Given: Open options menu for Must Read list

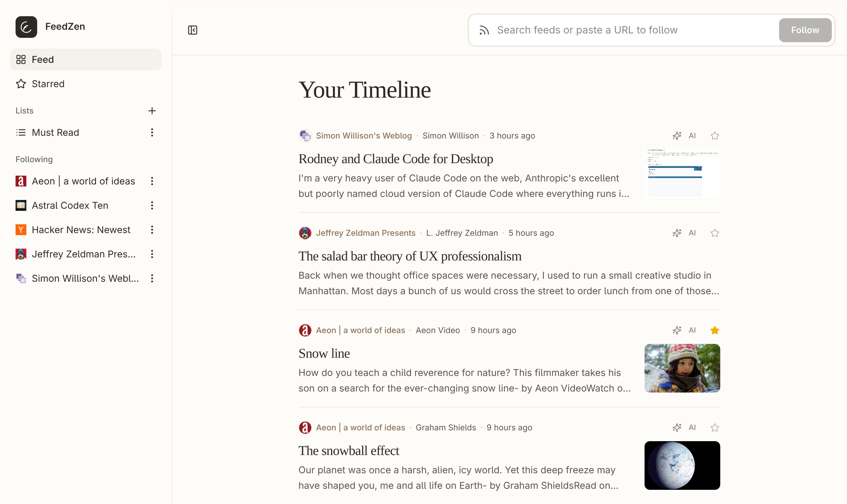Looking at the screenshot, I should tap(152, 132).
